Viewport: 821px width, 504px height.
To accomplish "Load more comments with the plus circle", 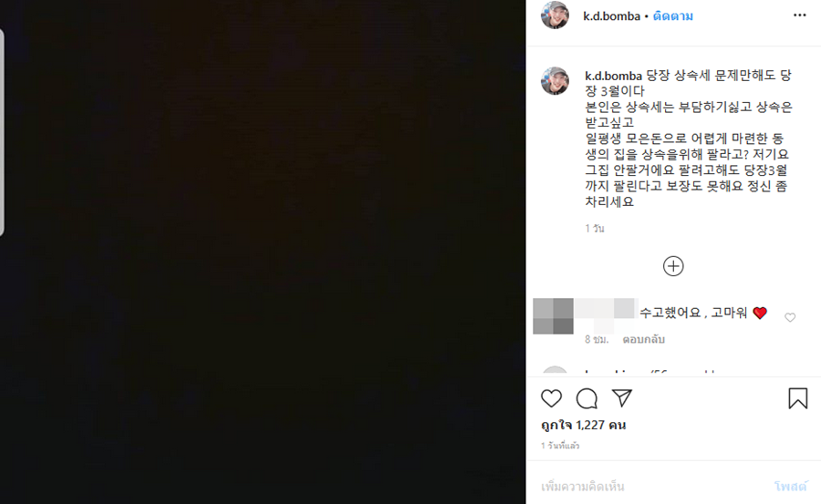I will tap(673, 266).
